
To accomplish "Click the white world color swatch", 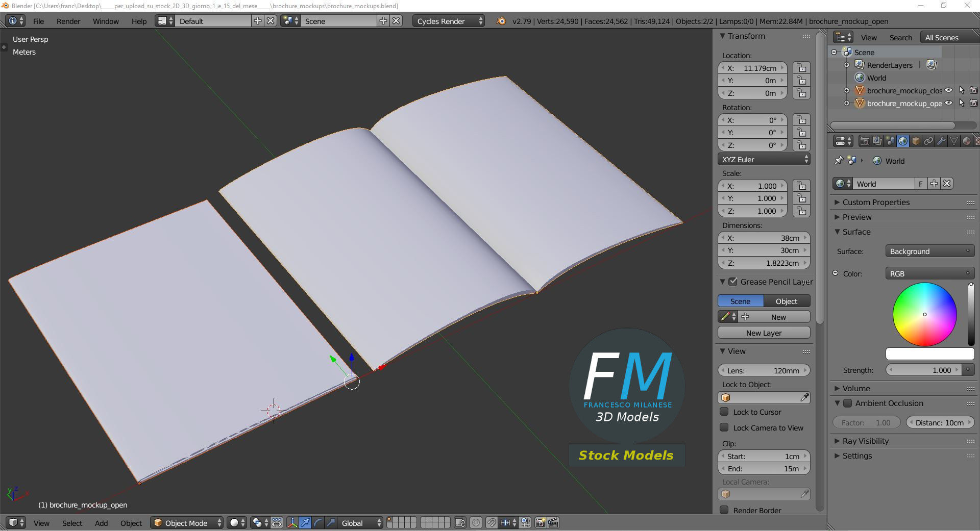I will click(929, 353).
